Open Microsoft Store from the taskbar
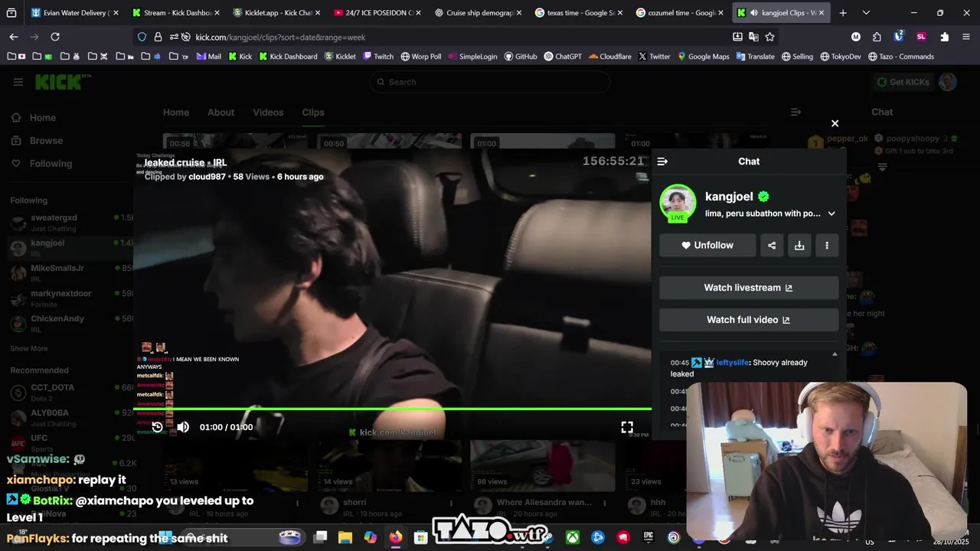 pyautogui.click(x=420, y=538)
